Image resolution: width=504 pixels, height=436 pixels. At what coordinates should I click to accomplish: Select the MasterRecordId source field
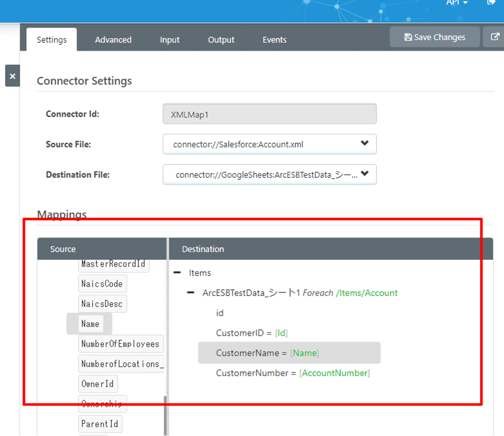pyautogui.click(x=114, y=264)
